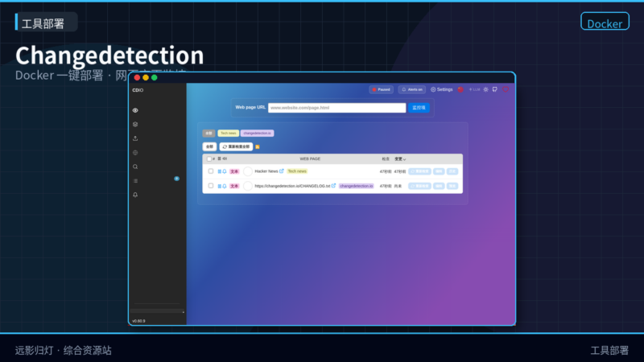Viewport: 644px width, 362px height.
Task: Sort by WEB PAGE column header
Action: (x=310, y=158)
